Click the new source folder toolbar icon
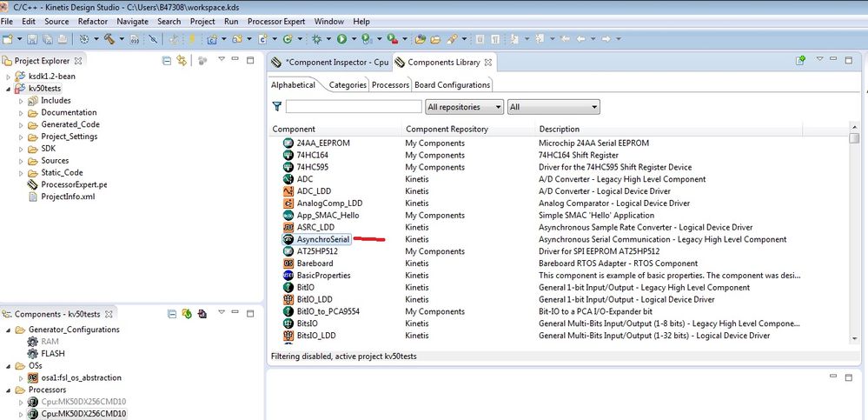 tap(237, 39)
